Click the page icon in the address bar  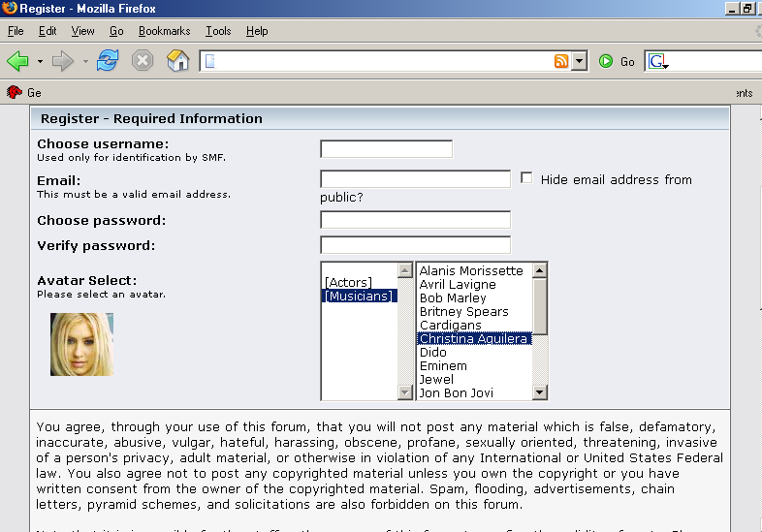click(210, 61)
